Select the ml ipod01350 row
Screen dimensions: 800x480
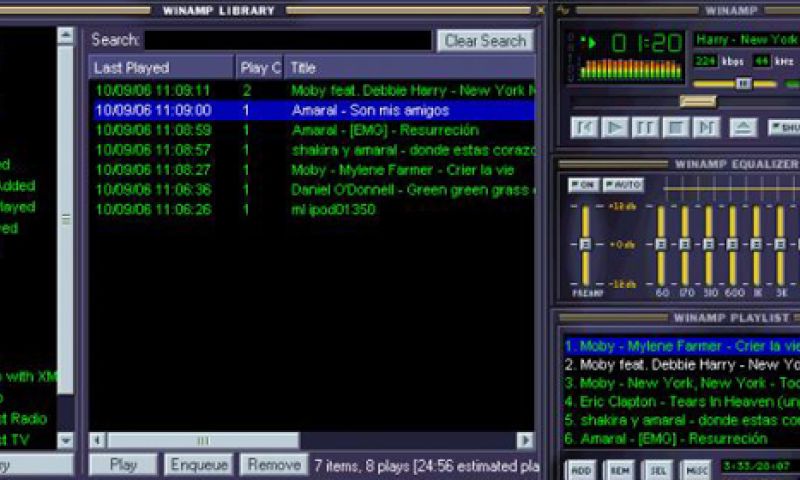pyautogui.click(x=312, y=210)
